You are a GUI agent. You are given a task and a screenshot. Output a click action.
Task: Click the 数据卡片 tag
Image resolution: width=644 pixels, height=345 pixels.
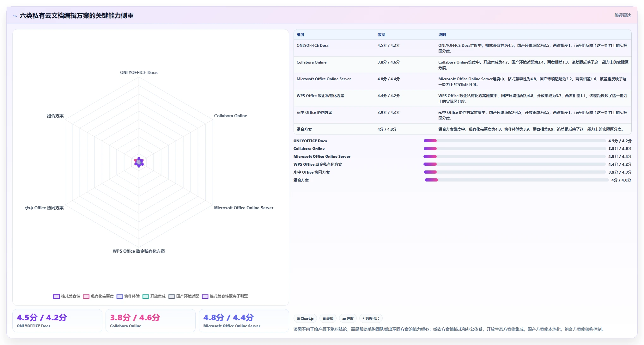[371, 318]
